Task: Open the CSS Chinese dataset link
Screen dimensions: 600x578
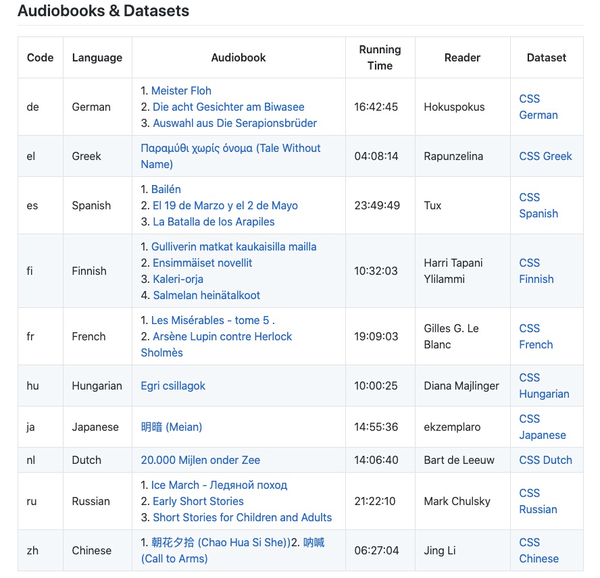Action: pyautogui.click(x=538, y=550)
